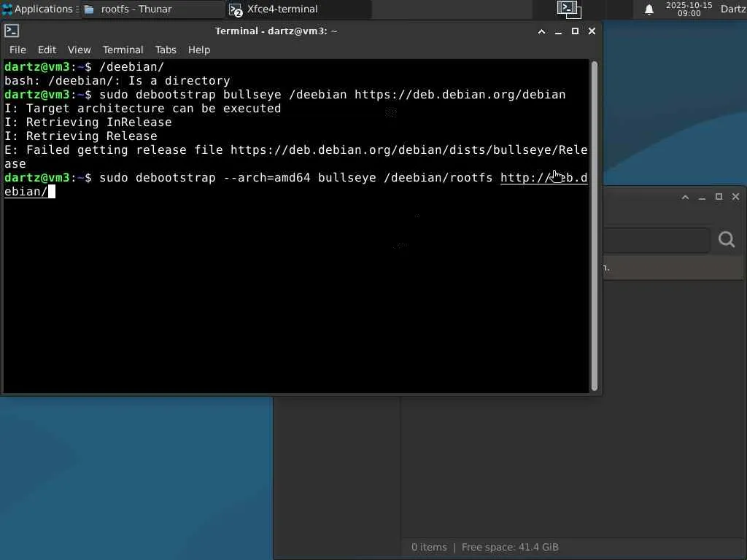Viewport: 747px width, 560px height.
Task: Click the terminal icon in the top panel
Action: coord(569,9)
